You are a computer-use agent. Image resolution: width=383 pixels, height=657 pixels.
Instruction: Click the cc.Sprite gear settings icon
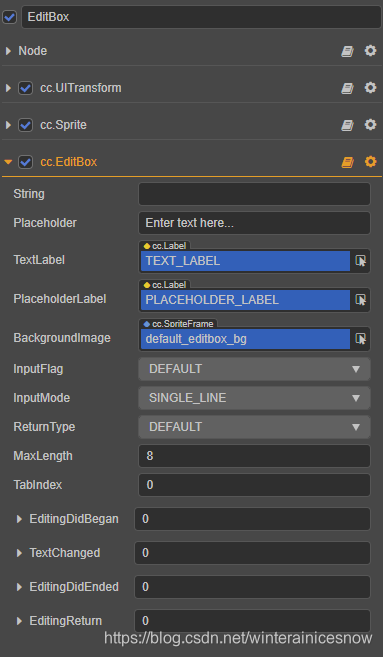point(370,124)
